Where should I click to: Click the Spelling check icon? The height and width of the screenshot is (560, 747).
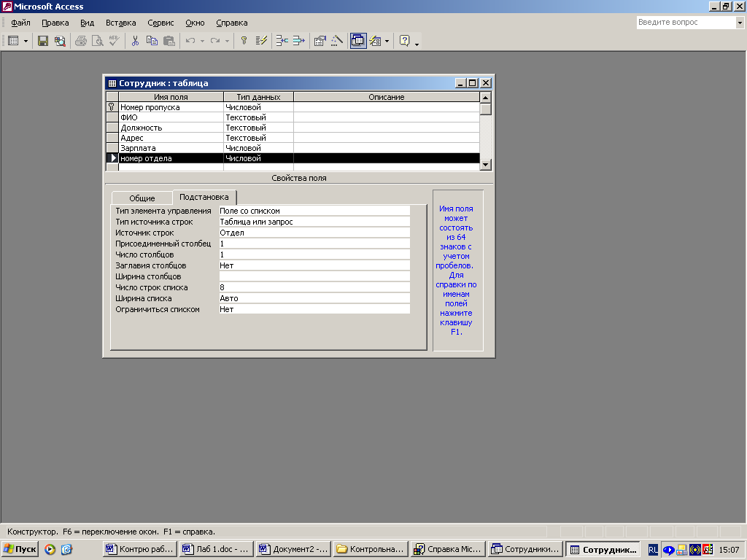click(x=114, y=41)
